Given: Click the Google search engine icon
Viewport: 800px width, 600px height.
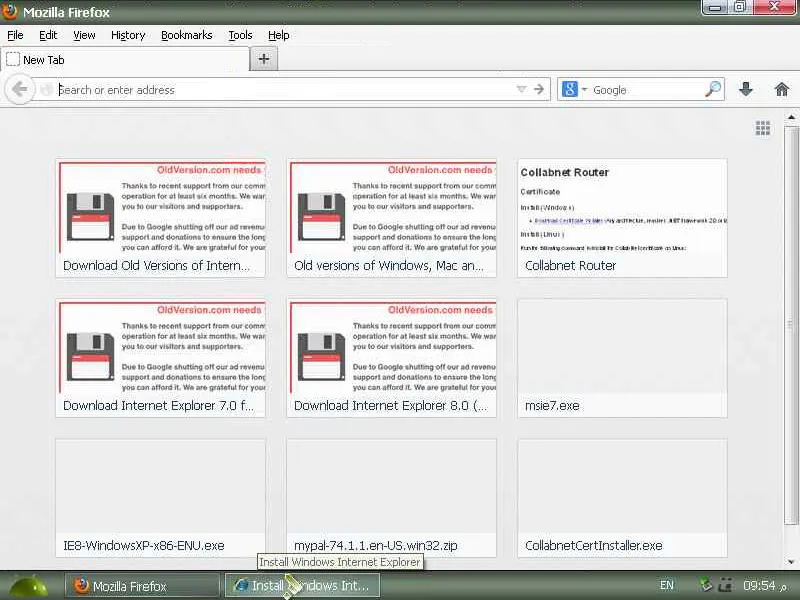Looking at the screenshot, I should click(x=569, y=89).
